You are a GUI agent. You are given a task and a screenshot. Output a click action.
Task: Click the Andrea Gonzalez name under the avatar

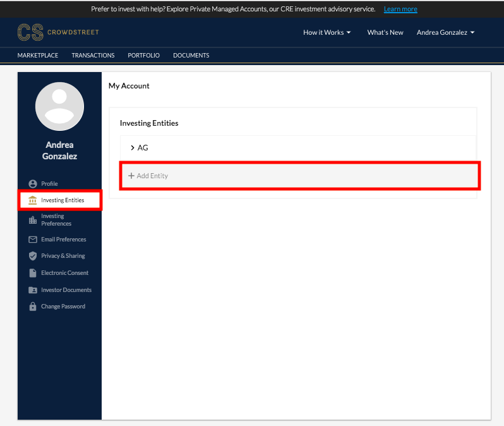pos(59,150)
